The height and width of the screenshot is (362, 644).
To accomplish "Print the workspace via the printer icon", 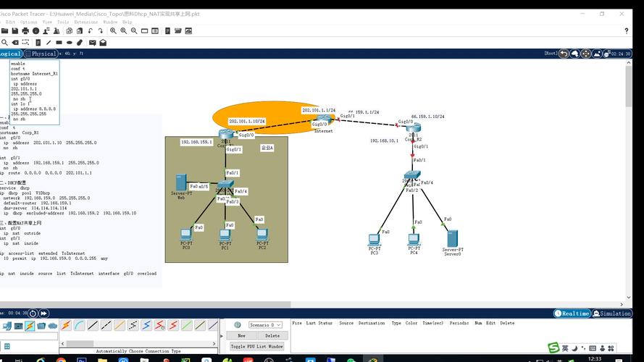I will pyautogui.click(x=25, y=31).
